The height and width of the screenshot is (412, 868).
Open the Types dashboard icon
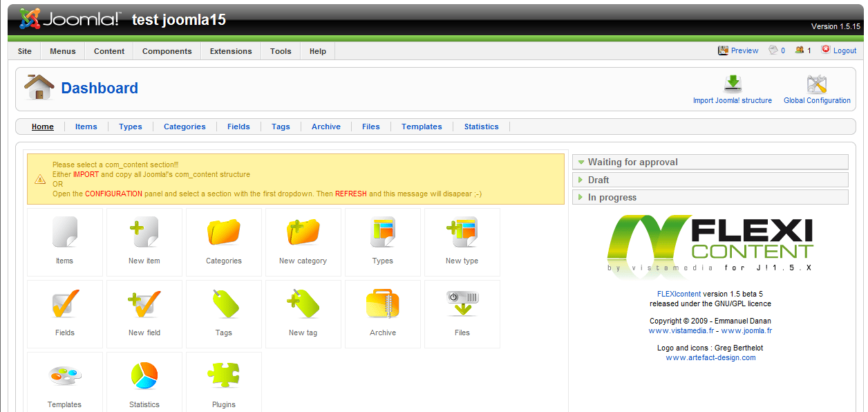click(x=383, y=232)
